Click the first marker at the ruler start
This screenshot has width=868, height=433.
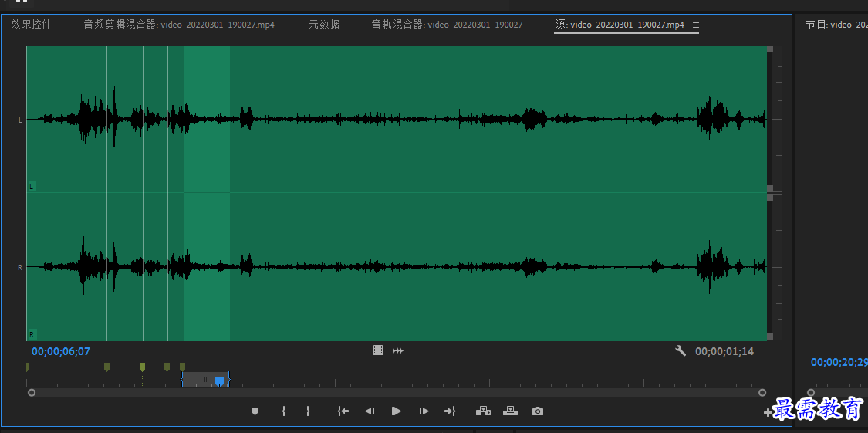coord(28,367)
